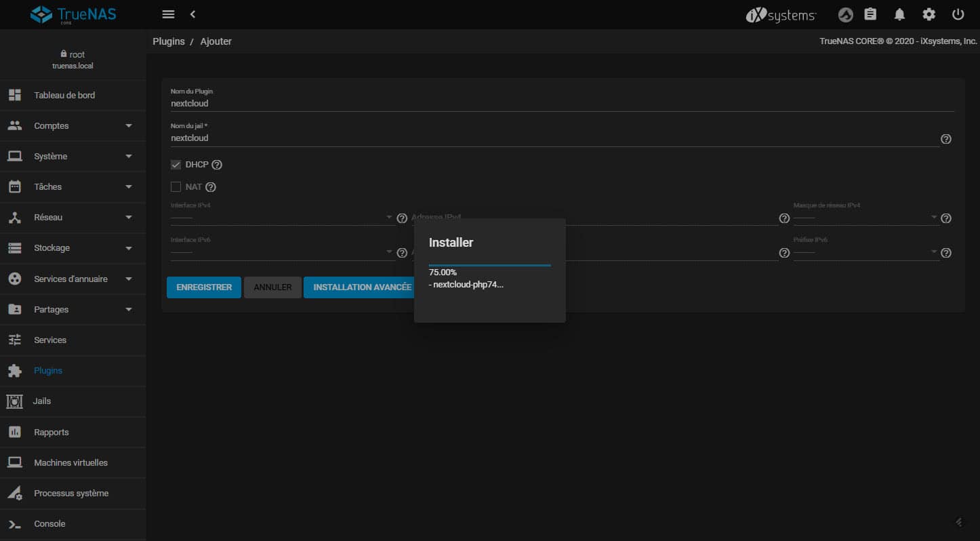Click the Tableau de bord dashboard icon

(x=15, y=95)
